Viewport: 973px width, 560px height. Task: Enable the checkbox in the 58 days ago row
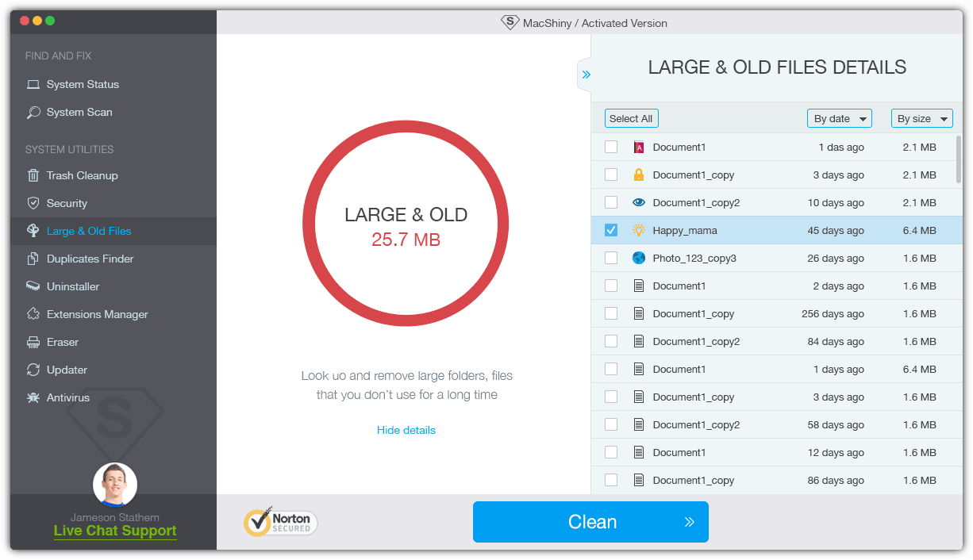pos(611,424)
